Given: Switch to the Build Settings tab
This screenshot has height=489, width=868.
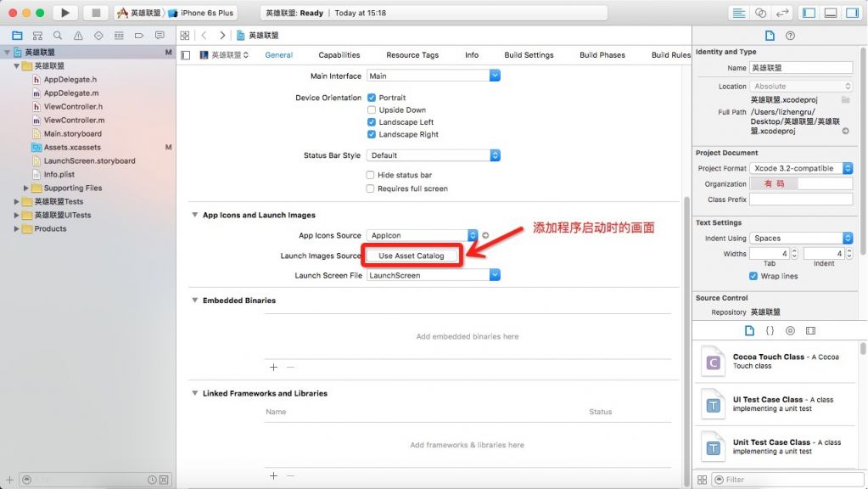Looking at the screenshot, I should [x=529, y=55].
